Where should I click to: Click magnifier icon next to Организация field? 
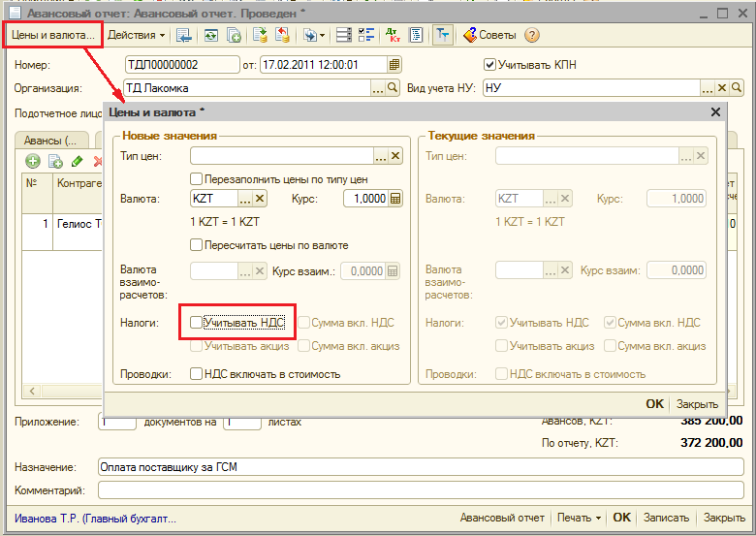click(393, 88)
